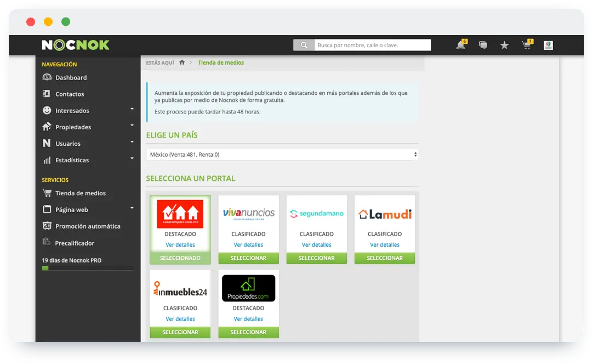Expand the Estadísticas submenu arrow
Screen dimensions: 593x364
(x=132, y=158)
